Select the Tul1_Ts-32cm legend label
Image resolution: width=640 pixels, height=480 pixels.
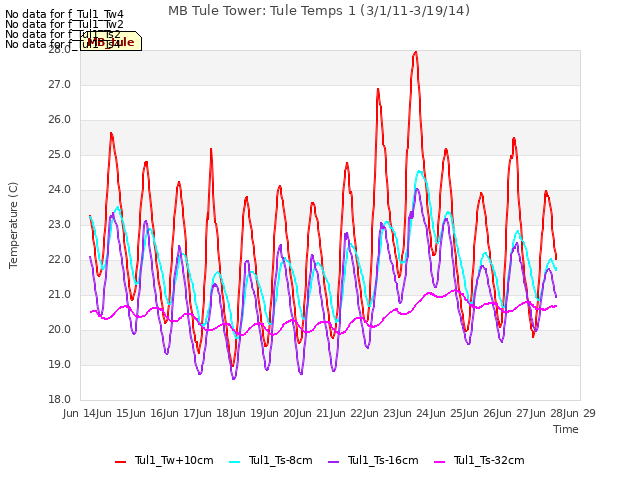[489, 460]
